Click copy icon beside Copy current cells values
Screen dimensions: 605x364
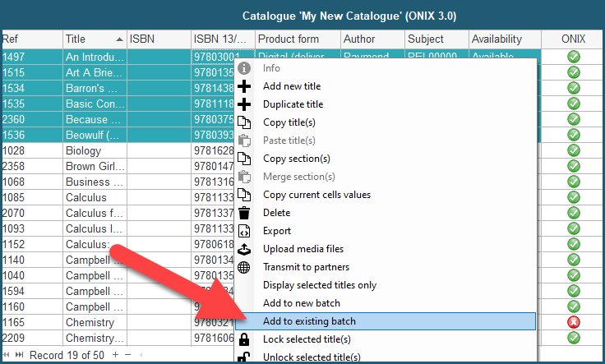(x=244, y=195)
